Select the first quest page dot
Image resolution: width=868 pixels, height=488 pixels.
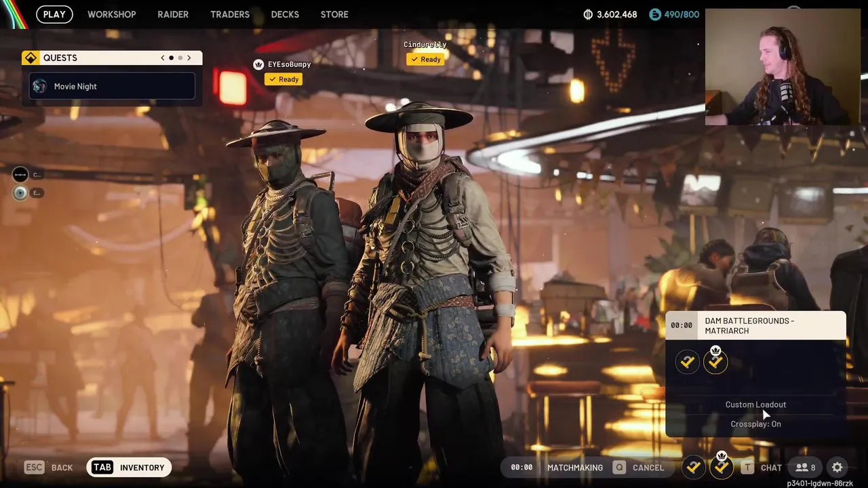pyautogui.click(x=171, y=58)
